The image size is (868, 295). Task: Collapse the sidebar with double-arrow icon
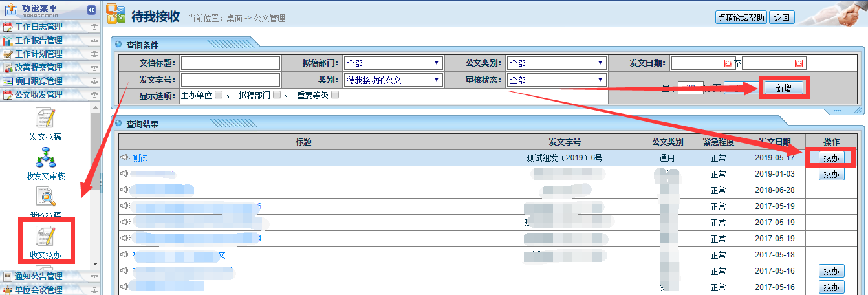tap(91, 10)
